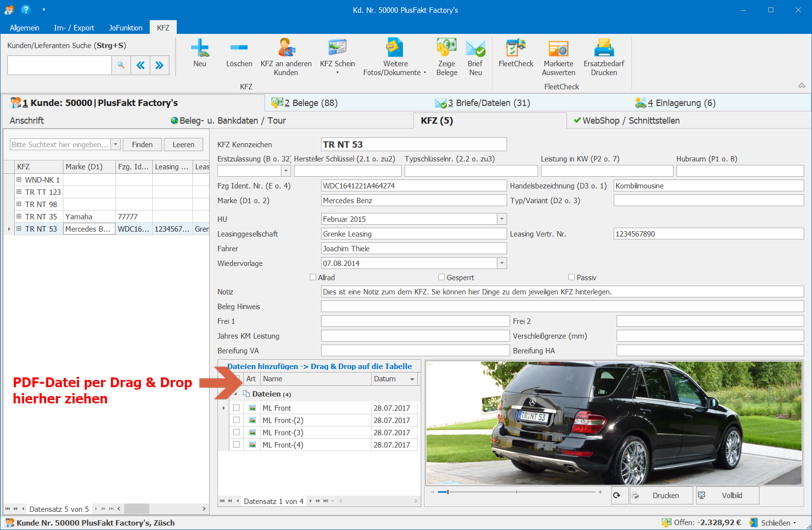Open the Erstzulassung date dropdown
The height and width of the screenshot is (530, 812).
(286, 171)
